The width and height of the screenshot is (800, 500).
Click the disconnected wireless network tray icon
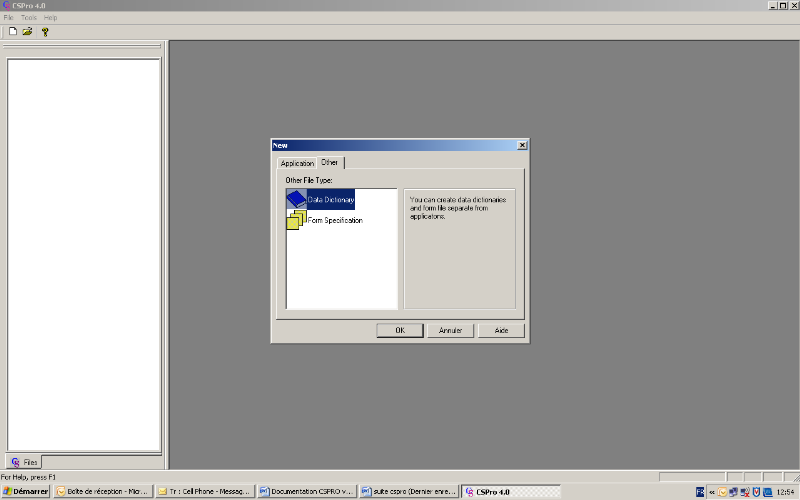pyautogui.click(x=745, y=492)
